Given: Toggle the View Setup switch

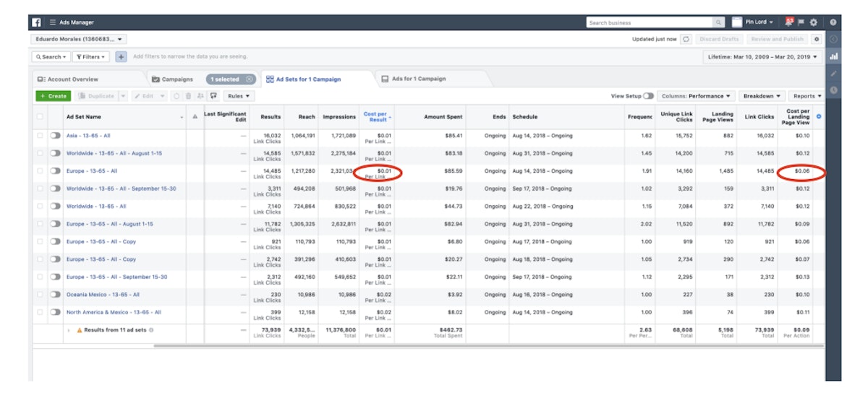Looking at the screenshot, I should point(649,96).
